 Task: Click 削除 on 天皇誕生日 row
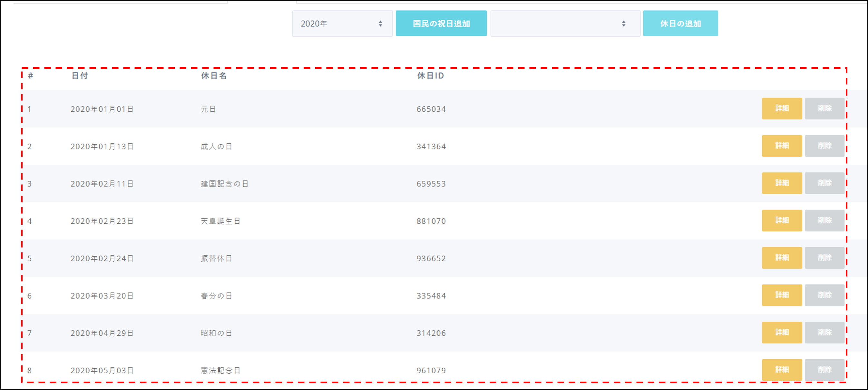(x=824, y=221)
